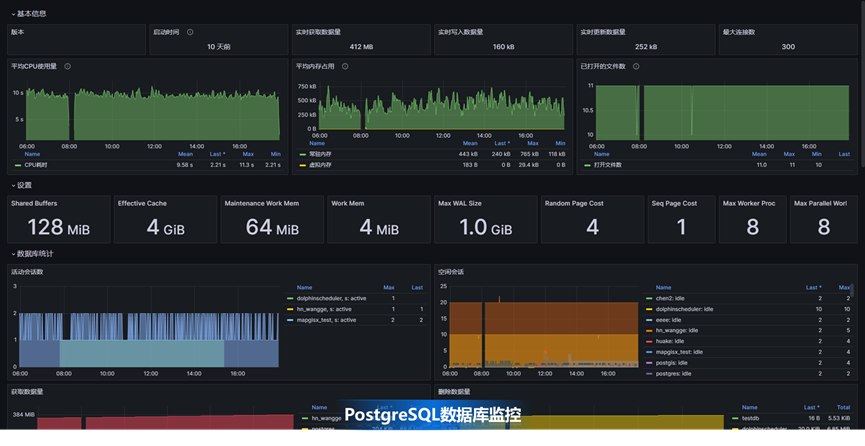Screen dimensions: 865x446
Task: Select the mapgisx_test: idle legend row
Action: 747,352
